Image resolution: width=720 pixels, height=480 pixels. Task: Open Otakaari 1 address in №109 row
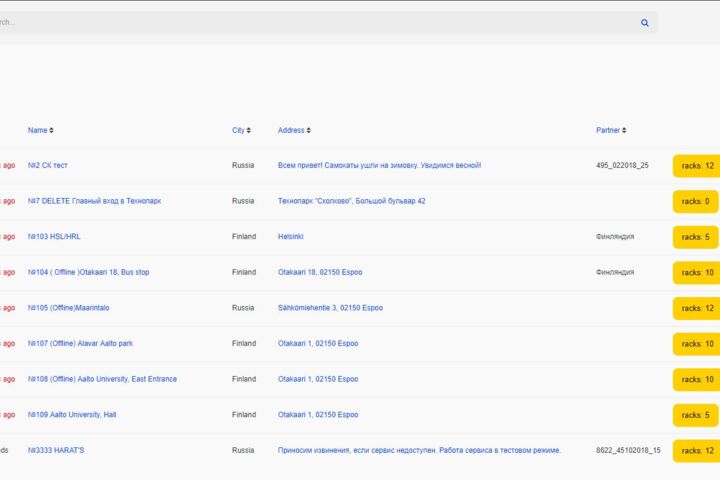(x=318, y=414)
